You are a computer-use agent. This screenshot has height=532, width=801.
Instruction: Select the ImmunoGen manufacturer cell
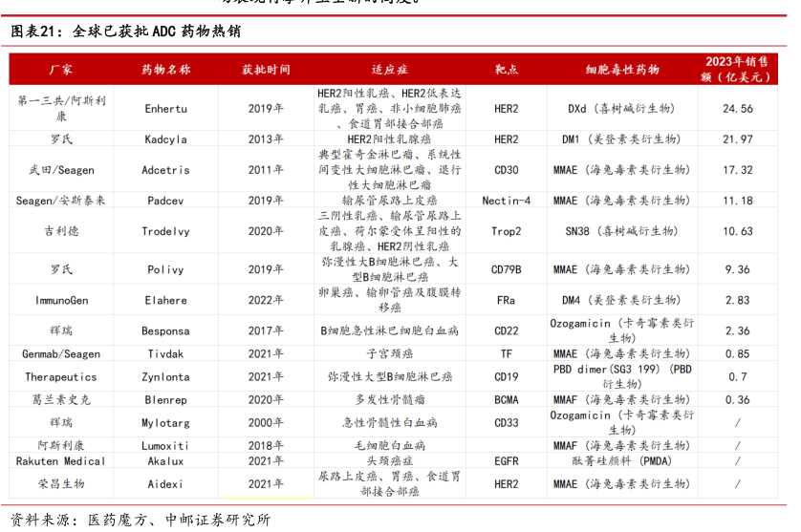pyautogui.click(x=61, y=300)
